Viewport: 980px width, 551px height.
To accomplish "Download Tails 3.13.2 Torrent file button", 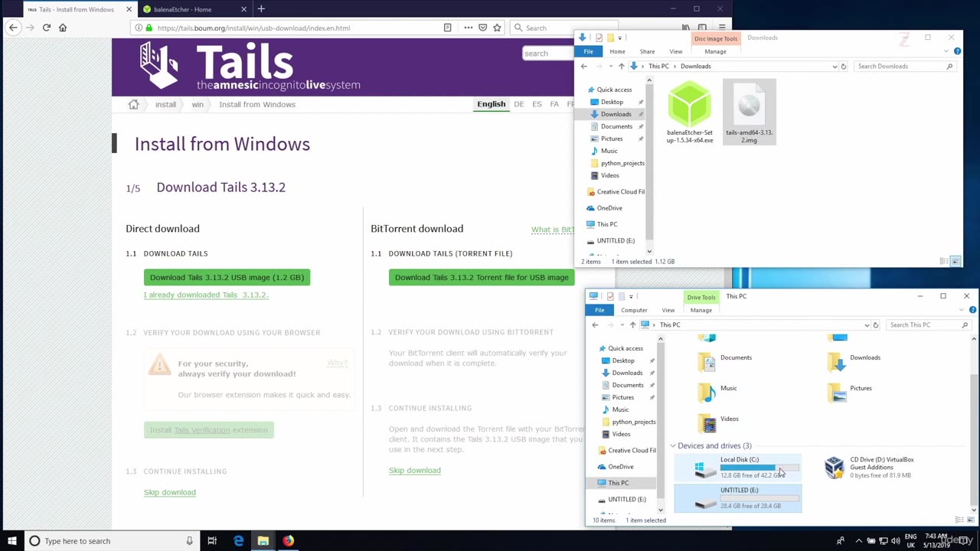I will click(x=482, y=277).
